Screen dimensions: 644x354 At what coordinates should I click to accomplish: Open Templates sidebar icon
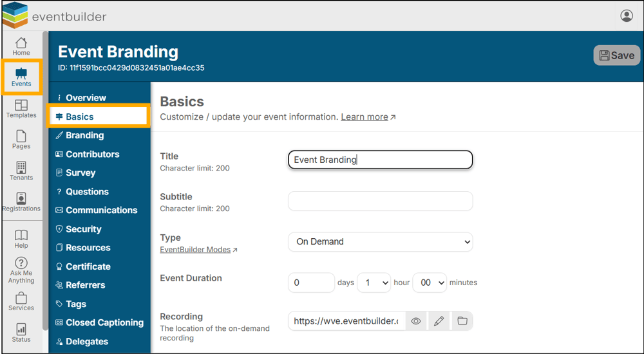click(21, 109)
